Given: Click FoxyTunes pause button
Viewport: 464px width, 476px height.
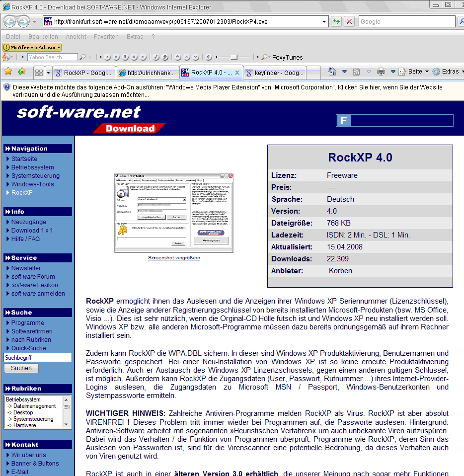Looking at the screenshot, I should coord(125,57).
